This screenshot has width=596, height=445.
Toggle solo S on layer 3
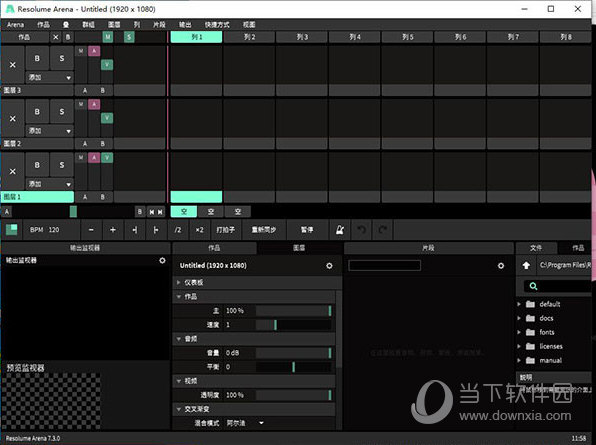click(x=62, y=58)
